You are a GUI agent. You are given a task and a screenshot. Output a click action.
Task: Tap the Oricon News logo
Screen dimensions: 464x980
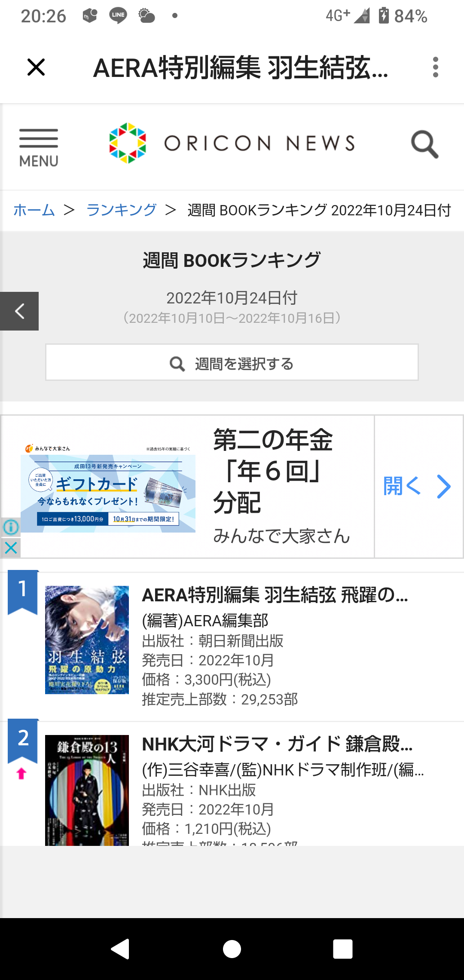tap(232, 143)
